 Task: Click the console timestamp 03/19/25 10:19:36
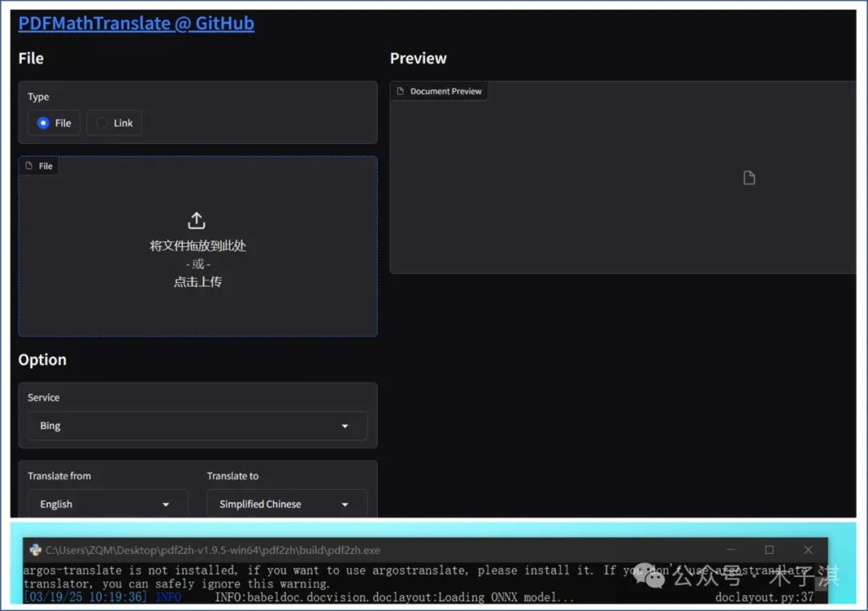85,597
